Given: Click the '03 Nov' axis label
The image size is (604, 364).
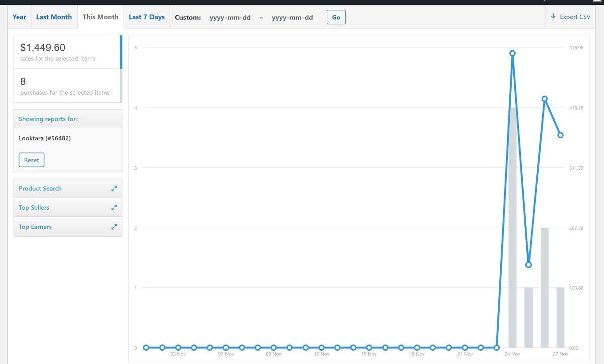Looking at the screenshot, I should [178, 354].
